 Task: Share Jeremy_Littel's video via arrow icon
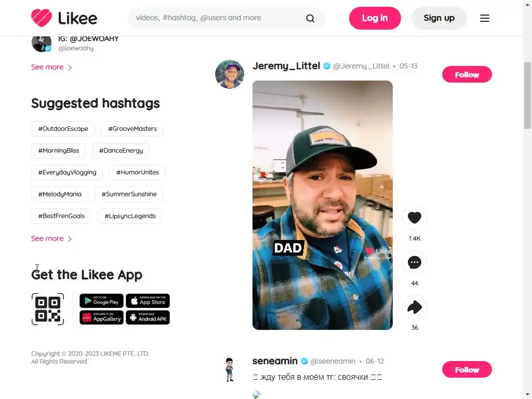[414, 307]
